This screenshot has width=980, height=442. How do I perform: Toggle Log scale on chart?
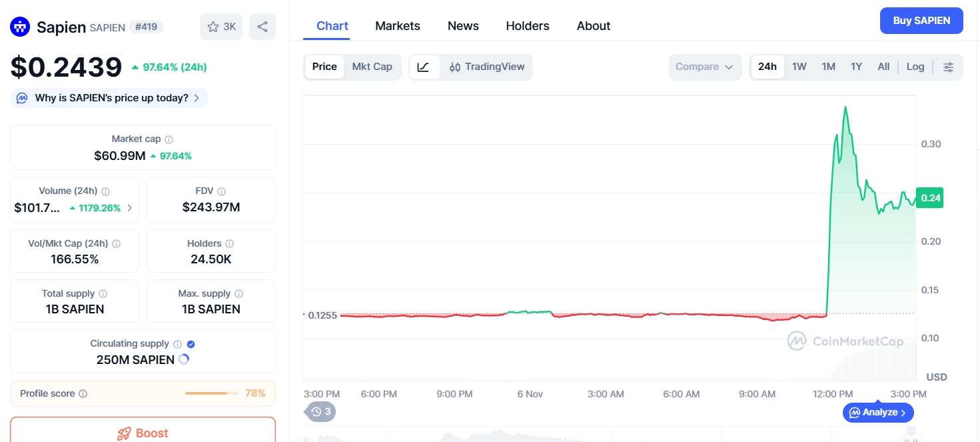pos(915,67)
